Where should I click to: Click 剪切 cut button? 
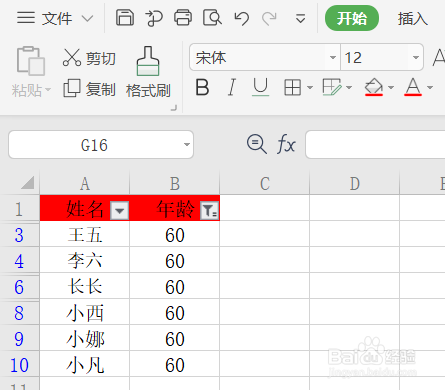click(89, 58)
